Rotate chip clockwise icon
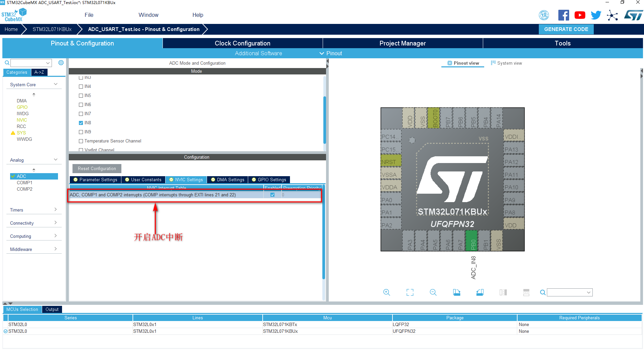Image resolution: width=644 pixels, height=352 pixels. [457, 292]
